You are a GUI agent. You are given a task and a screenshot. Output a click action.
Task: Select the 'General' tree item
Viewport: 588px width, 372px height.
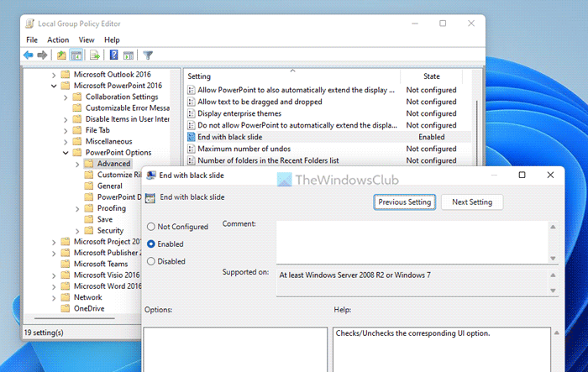click(110, 186)
